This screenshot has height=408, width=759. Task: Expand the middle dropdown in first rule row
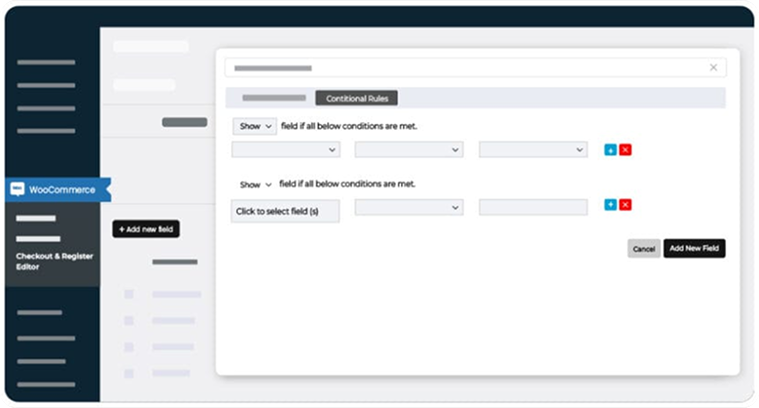click(409, 150)
